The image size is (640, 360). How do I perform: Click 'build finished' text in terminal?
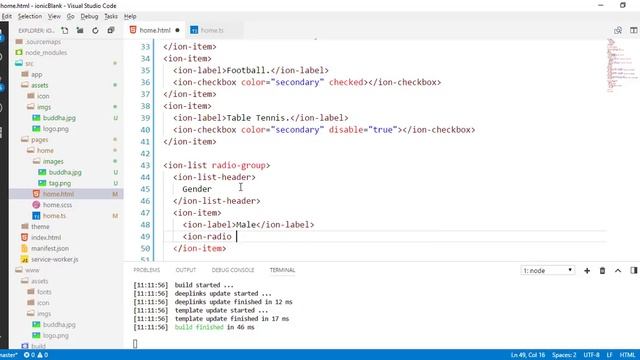(199, 327)
